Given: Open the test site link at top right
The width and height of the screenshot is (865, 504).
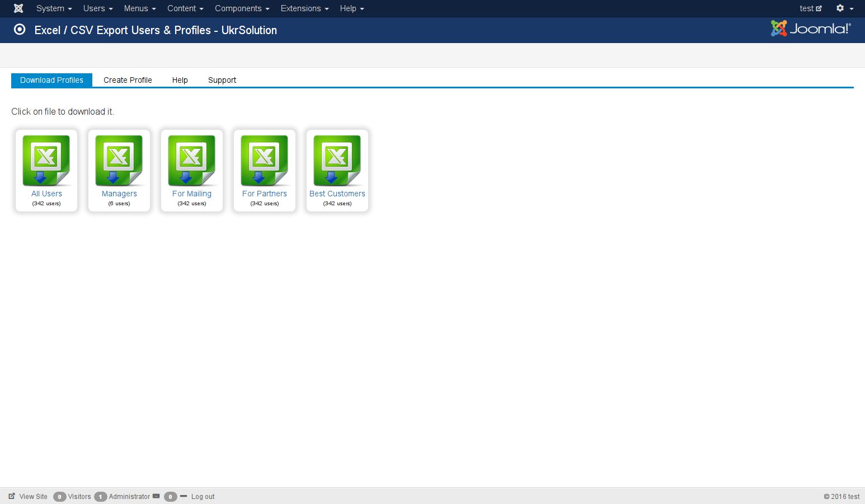Looking at the screenshot, I should [811, 8].
